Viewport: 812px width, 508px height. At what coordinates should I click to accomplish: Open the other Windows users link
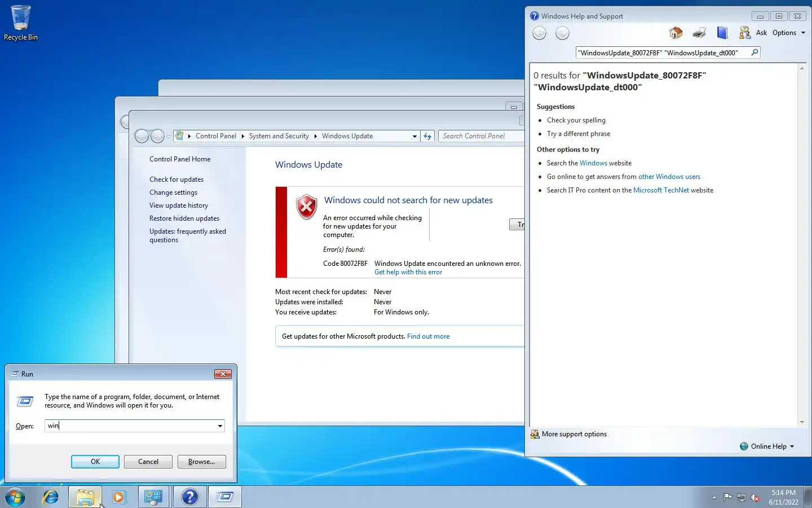point(669,177)
